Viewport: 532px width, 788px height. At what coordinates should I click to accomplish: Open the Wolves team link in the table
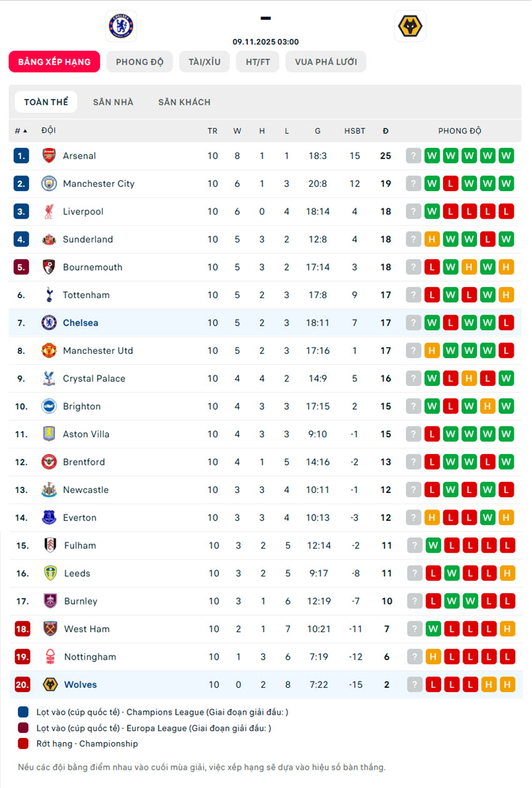[x=80, y=685]
